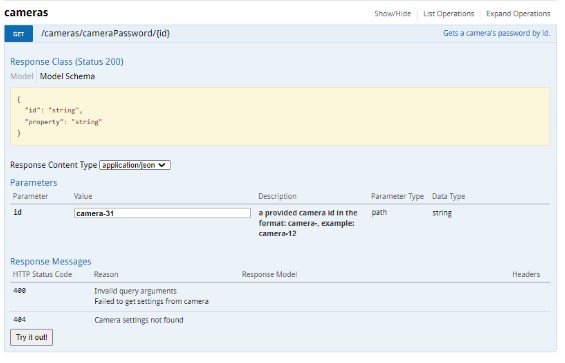
Task: Click the 'Try it out!' button
Action: [x=31, y=337]
